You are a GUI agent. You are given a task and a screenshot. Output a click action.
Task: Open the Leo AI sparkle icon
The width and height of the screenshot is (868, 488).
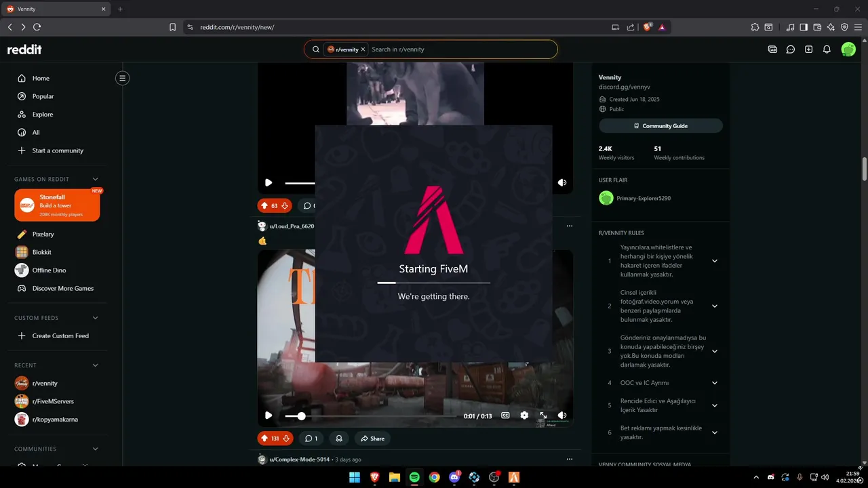tap(831, 27)
